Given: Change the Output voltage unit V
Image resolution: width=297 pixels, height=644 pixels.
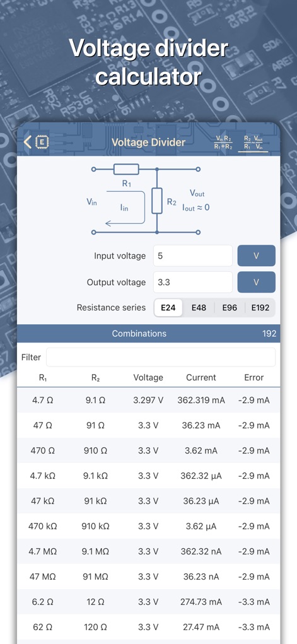Looking at the screenshot, I should click(257, 282).
